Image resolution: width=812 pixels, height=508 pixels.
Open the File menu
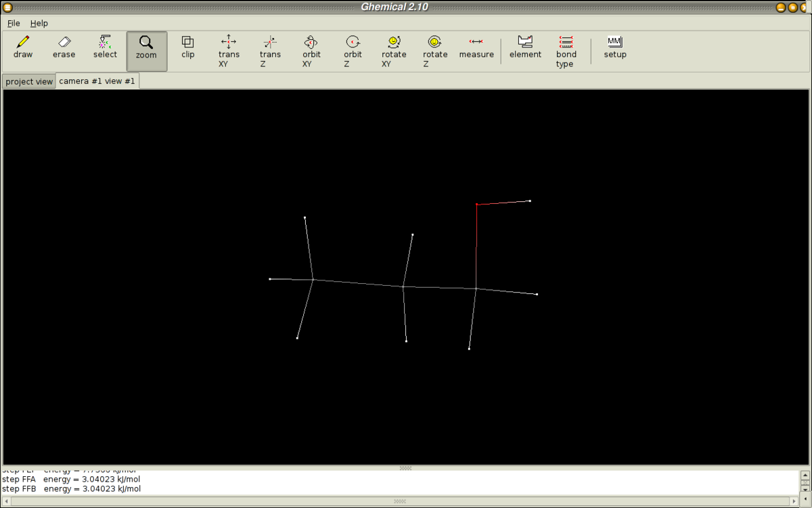point(14,23)
